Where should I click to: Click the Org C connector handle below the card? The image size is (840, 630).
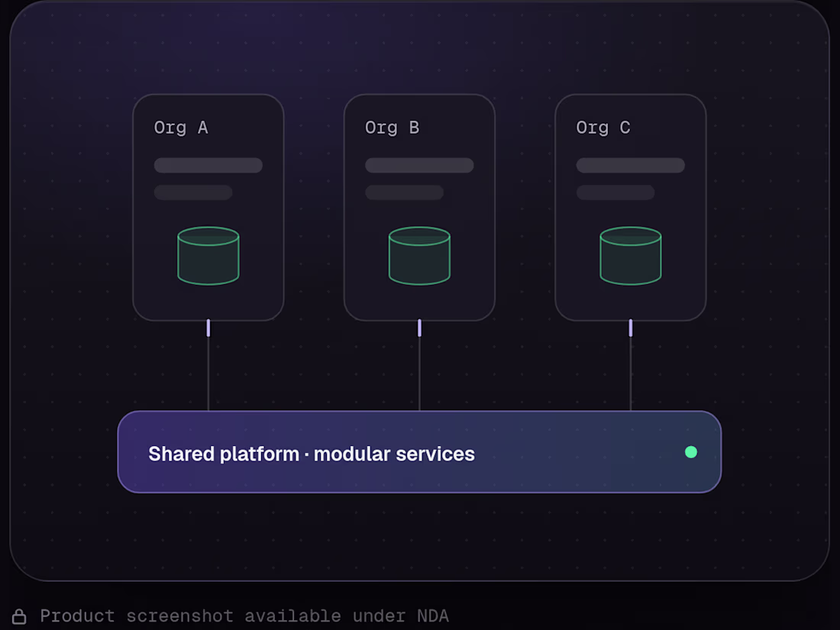631,328
